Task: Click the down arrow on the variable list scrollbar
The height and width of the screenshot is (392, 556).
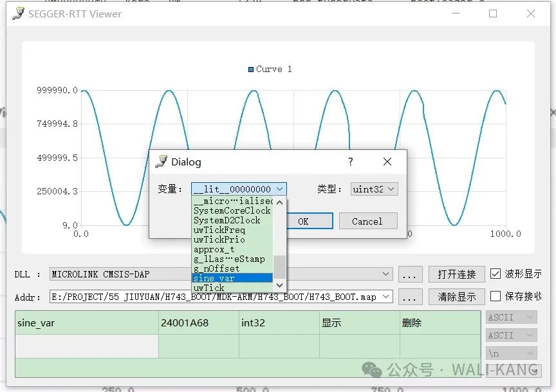Action: click(279, 284)
